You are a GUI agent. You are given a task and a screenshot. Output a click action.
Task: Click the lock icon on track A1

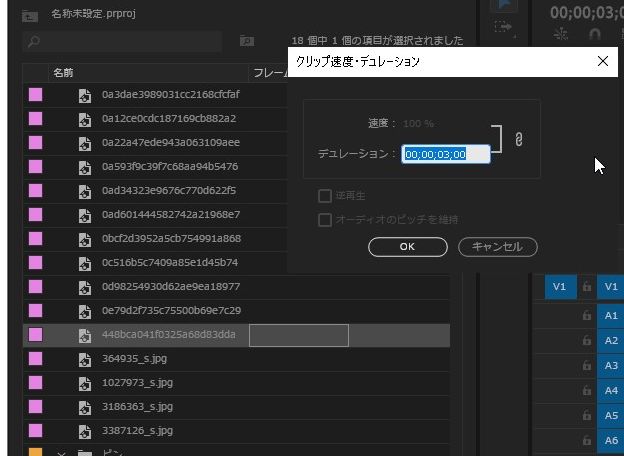coord(587,315)
